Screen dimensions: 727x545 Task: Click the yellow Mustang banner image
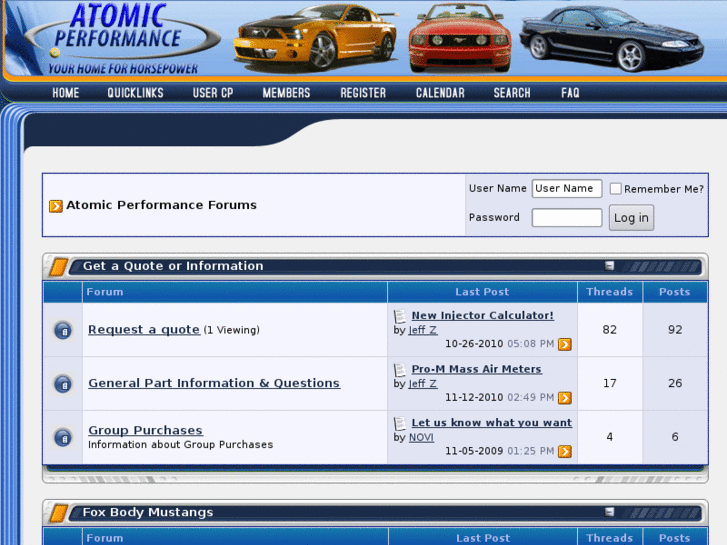(316, 37)
